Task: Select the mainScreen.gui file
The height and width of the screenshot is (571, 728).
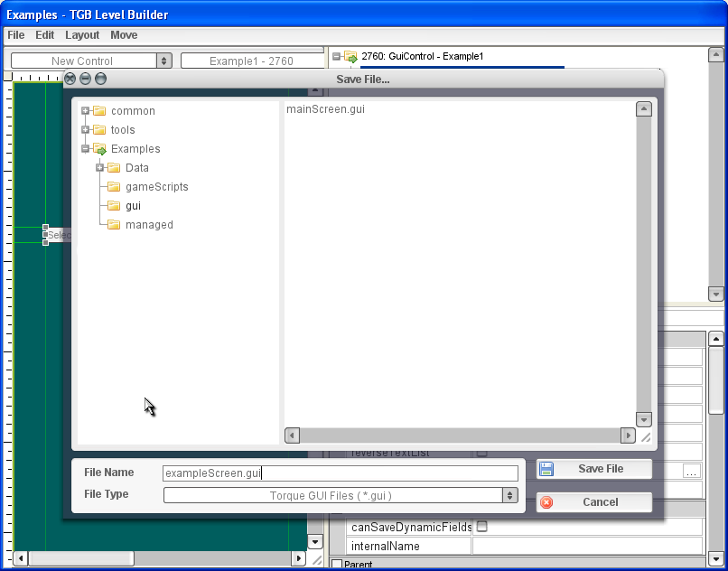Action: [x=325, y=109]
